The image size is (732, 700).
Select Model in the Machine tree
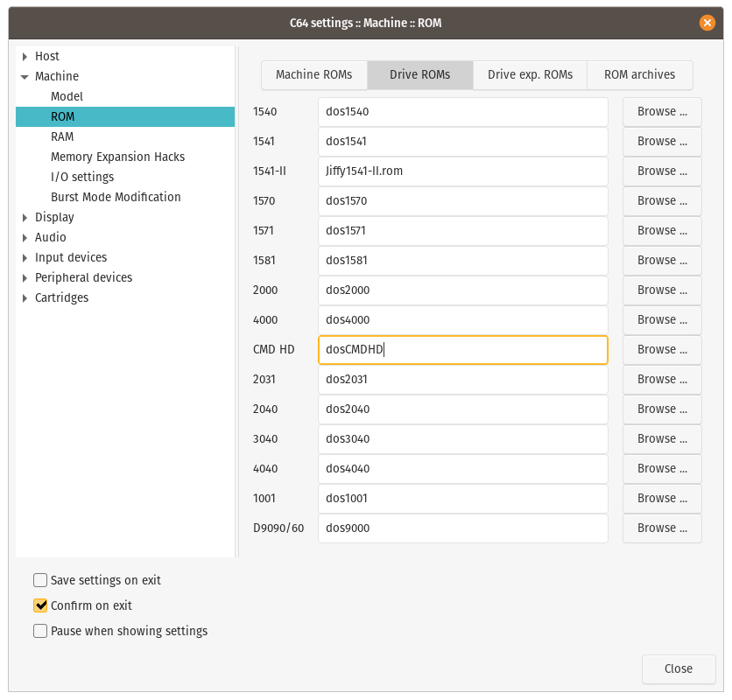tap(67, 96)
